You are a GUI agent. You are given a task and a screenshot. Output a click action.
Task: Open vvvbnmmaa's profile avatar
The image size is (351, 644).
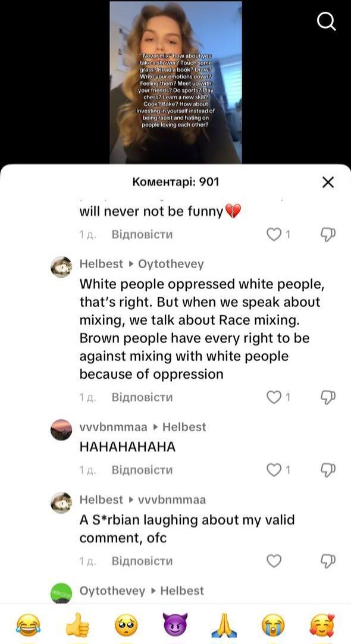61,430
